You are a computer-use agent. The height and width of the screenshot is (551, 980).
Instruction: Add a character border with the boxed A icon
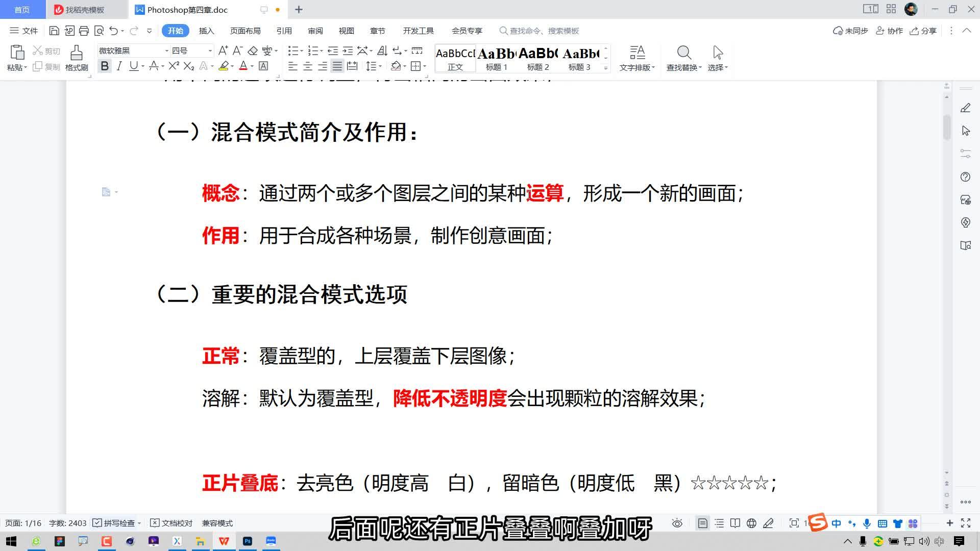pos(263,66)
